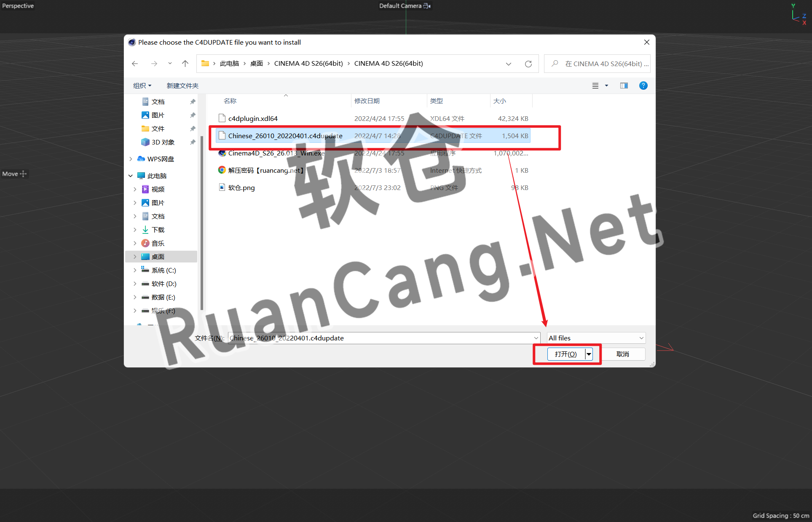Select the 软仓.png image file
The image size is (812, 522).
(x=241, y=188)
